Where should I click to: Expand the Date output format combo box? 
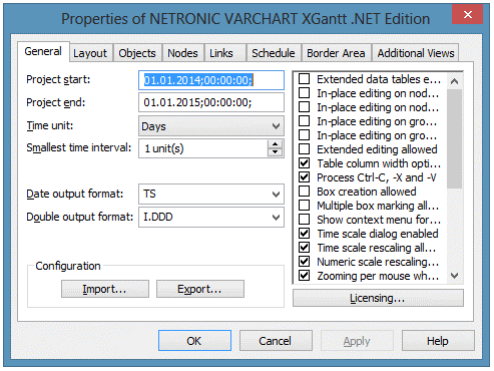coord(211,194)
